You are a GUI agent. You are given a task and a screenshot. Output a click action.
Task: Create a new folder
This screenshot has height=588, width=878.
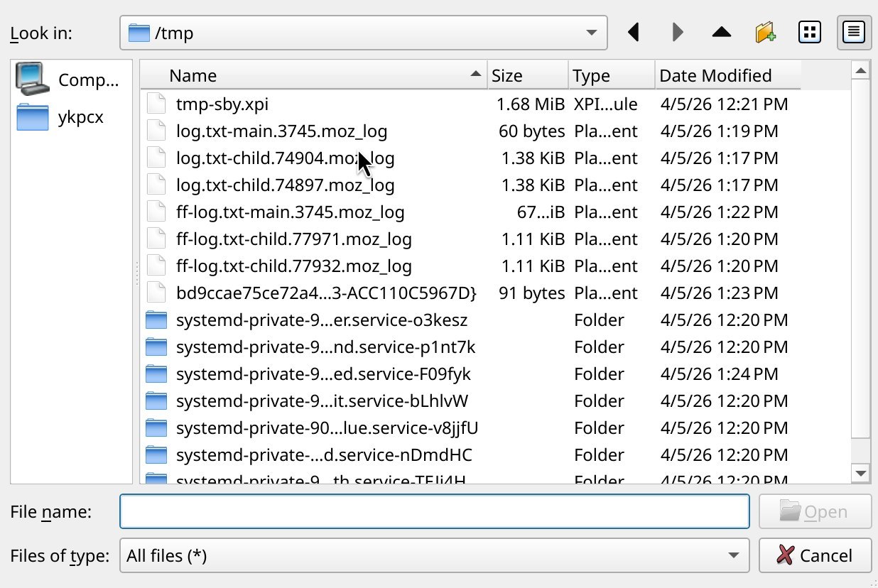765,33
